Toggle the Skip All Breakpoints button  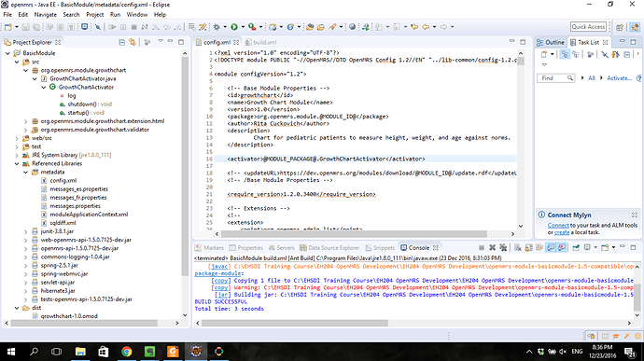pyautogui.click(x=98, y=27)
